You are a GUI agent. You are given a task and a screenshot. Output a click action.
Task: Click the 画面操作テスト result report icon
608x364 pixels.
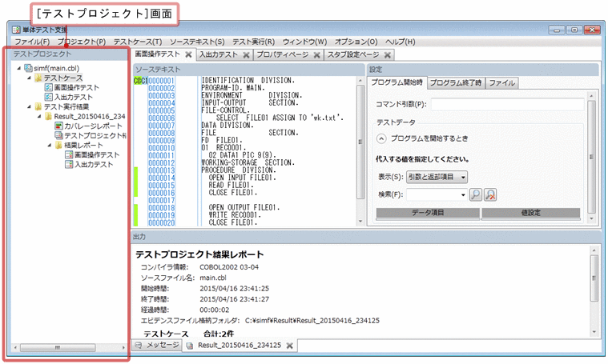pyautogui.click(x=69, y=154)
